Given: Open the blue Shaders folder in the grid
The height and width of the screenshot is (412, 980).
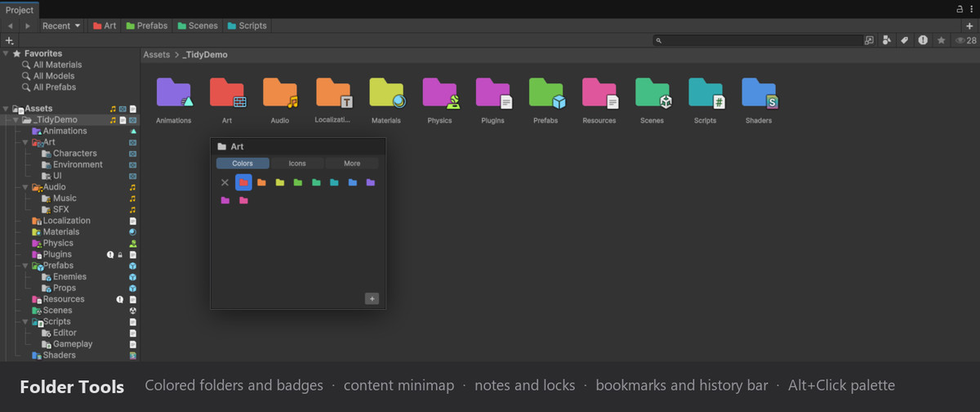Looking at the screenshot, I should pos(759,93).
